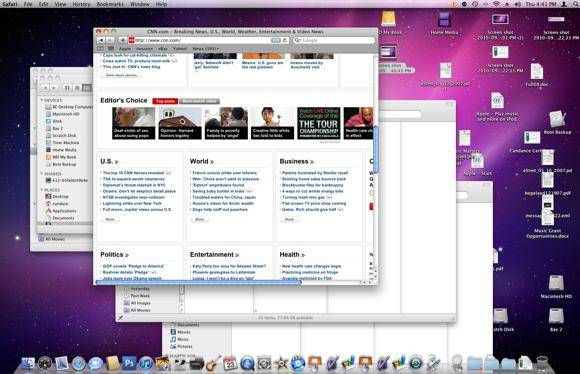Viewport: 580px width, 374px height.
Task: Open Dashboard gauge icon in Dock
Action: [45, 364]
